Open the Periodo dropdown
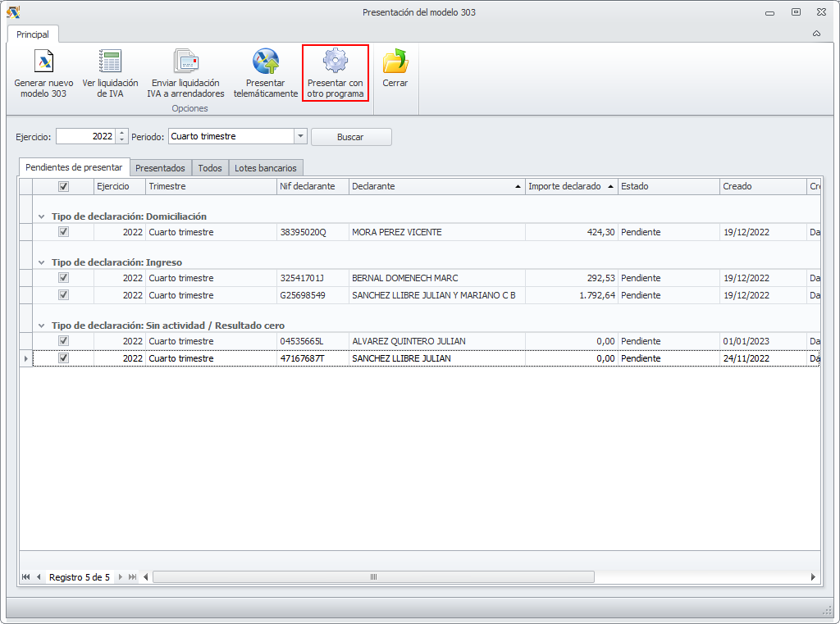Image resolution: width=840 pixels, height=624 pixels. click(x=300, y=136)
